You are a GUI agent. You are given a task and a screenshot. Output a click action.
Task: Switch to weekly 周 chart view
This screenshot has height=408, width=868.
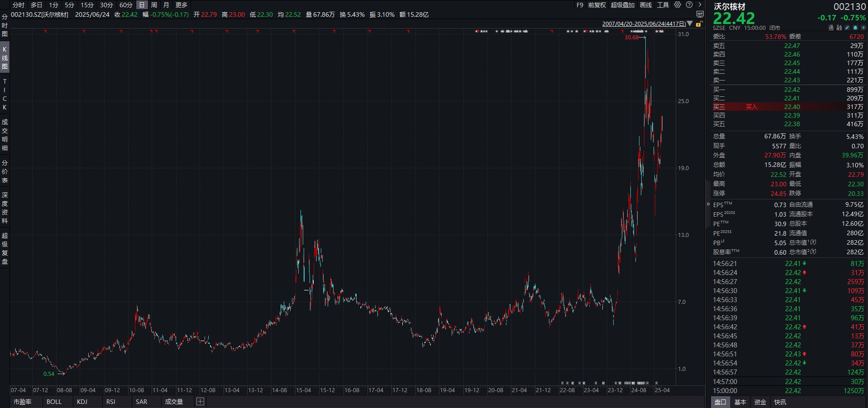point(154,5)
